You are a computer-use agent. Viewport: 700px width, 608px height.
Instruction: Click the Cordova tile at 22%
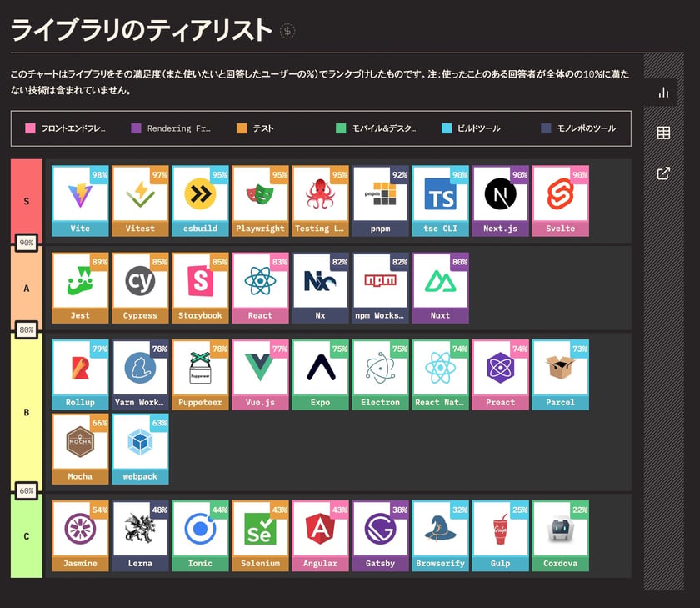560,536
